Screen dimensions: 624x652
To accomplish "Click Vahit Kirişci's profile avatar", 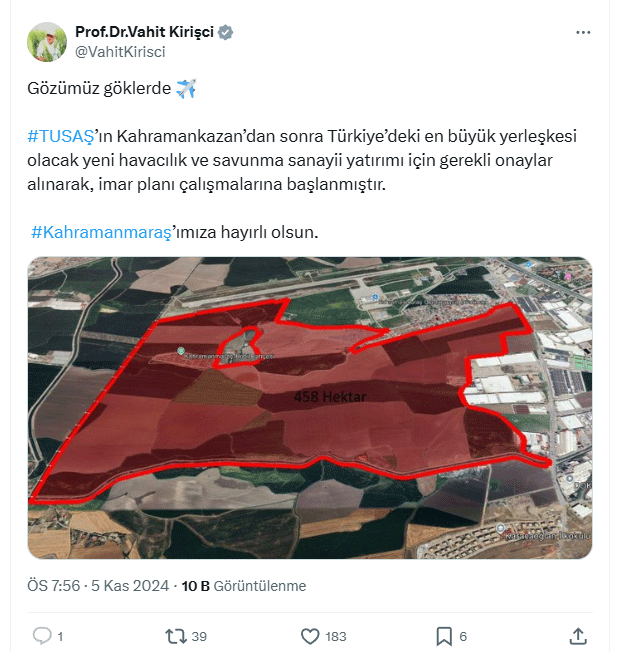I will click(x=47, y=42).
